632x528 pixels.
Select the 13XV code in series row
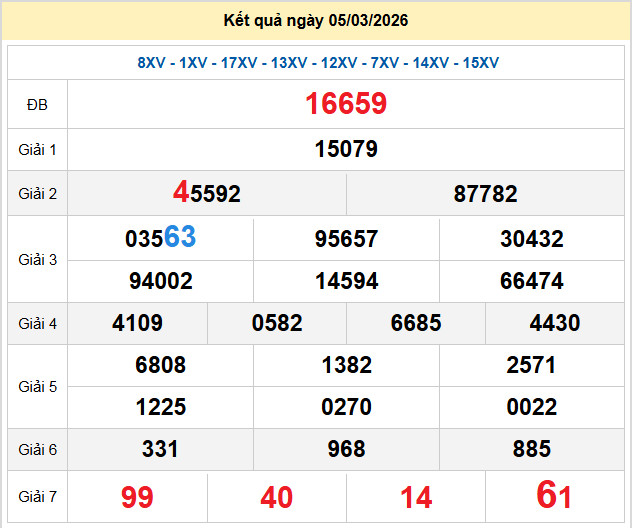pos(289,63)
